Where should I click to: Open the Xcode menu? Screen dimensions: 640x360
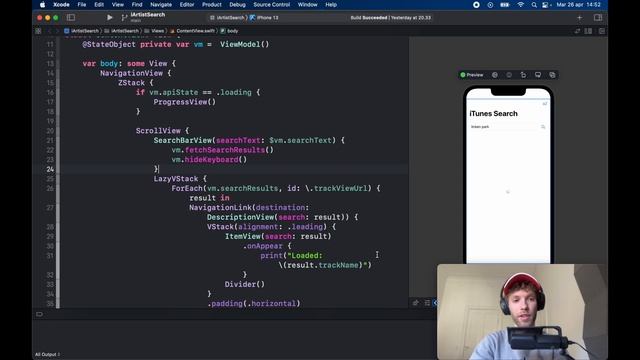point(61,5)
